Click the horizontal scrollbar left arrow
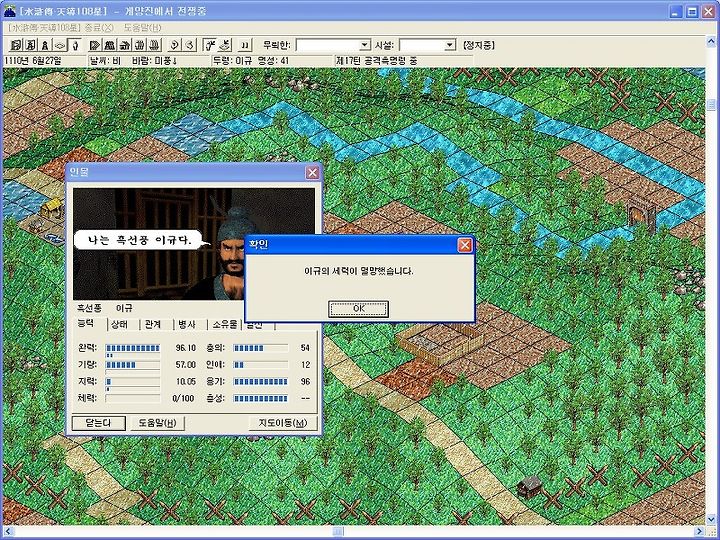The width and height of the screenshot is (720, 540). [x=7, y=532]
